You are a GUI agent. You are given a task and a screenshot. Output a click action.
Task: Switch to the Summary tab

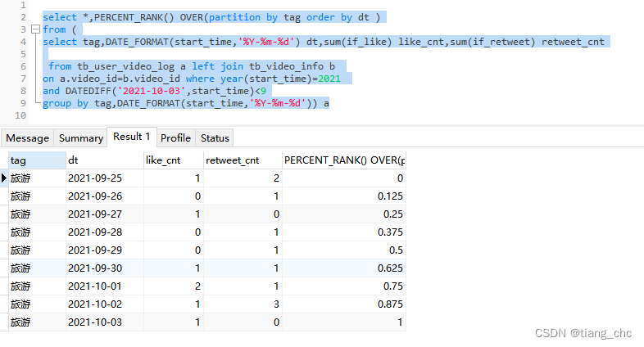80,138
